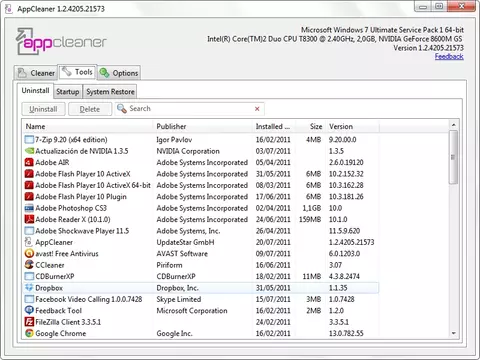
Task: Switch to the Options tab
Action: click(x=119, y=73)
